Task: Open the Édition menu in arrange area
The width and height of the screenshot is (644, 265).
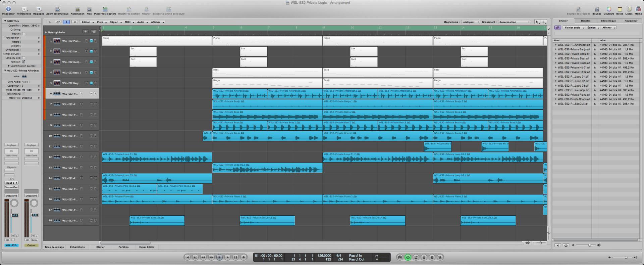Action: [x=87, y=22]
